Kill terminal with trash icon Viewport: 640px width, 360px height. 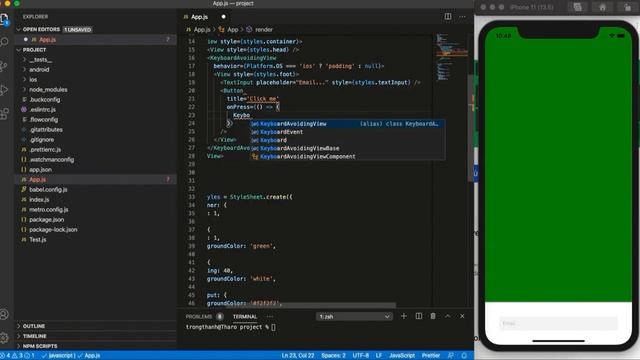[x=433, y=316]
